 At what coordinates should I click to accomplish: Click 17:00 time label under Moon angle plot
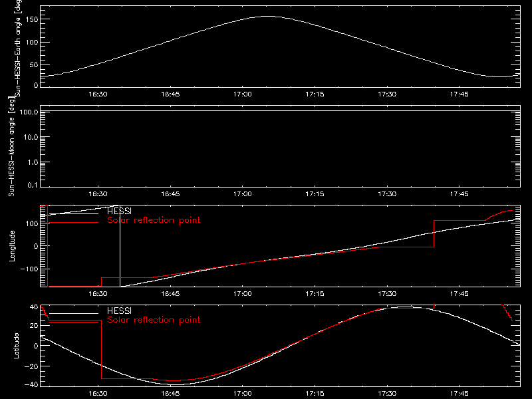tap(243, 194)
